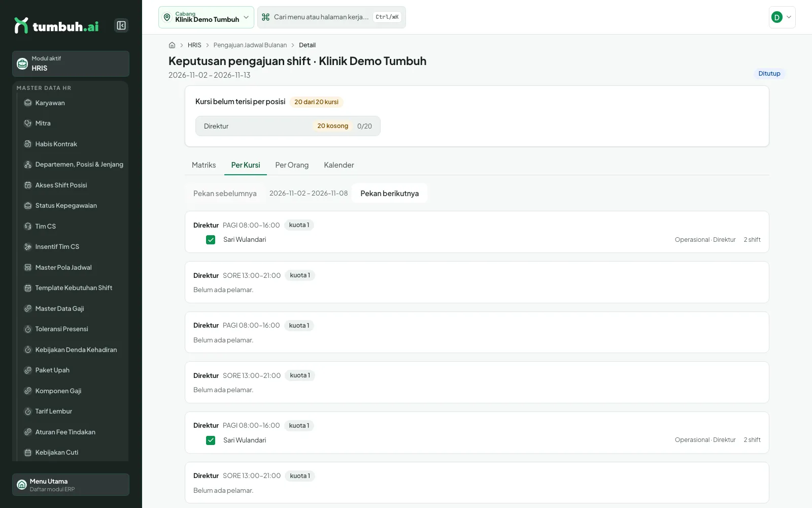The image size is (812, 508).
Task: Click the home breadcrumb icon
Action: 172,45
